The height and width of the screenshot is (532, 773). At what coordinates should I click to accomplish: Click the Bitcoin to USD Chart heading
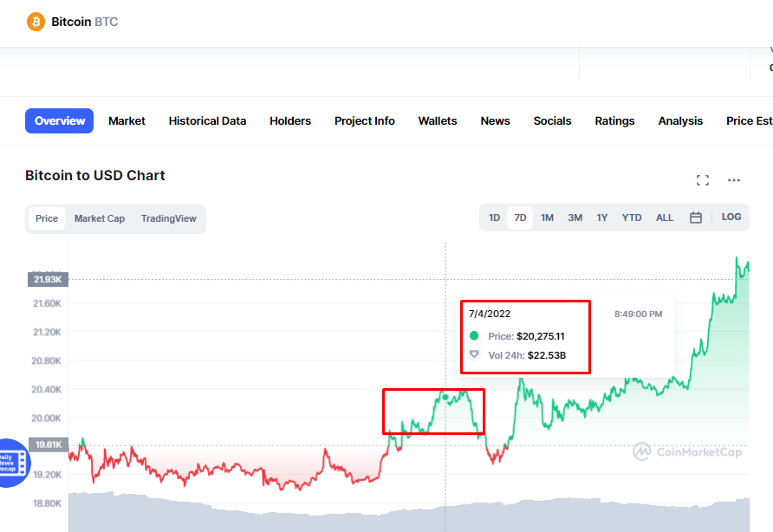[95, 176]
